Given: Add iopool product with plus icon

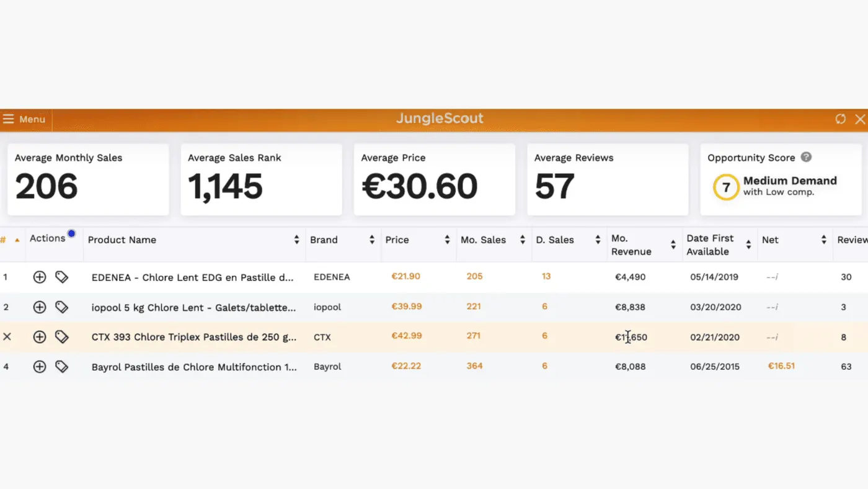Looking at the screenshot, I should [40, 307].
